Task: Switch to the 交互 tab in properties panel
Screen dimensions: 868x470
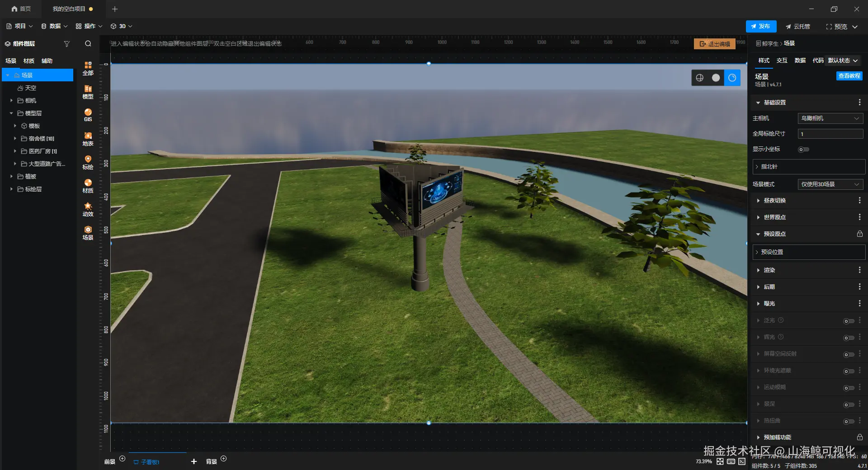Action: coord(782,61)
